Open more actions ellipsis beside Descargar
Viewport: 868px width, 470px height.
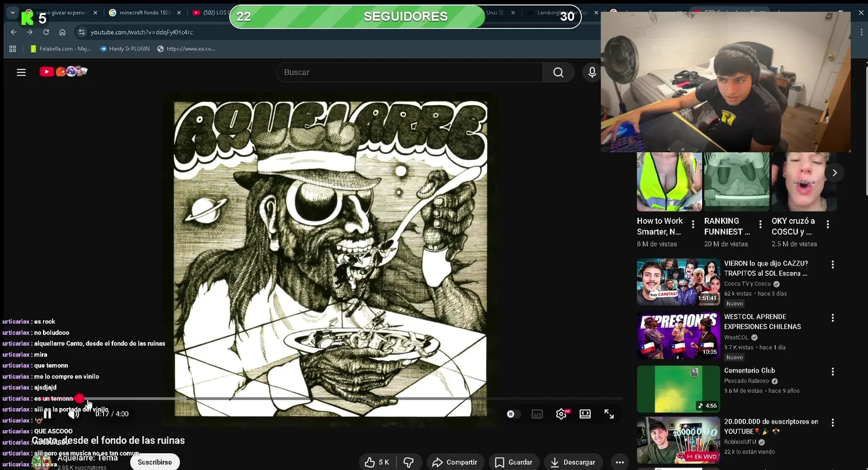620,462
